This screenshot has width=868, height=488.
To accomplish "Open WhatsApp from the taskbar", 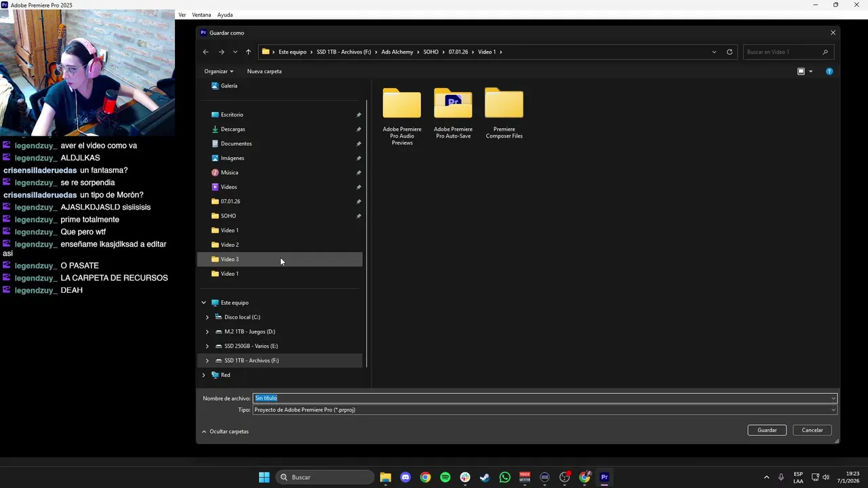I will click(505, 477).
